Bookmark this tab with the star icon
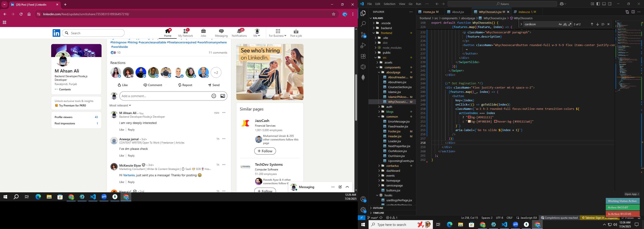 (333, 14)
